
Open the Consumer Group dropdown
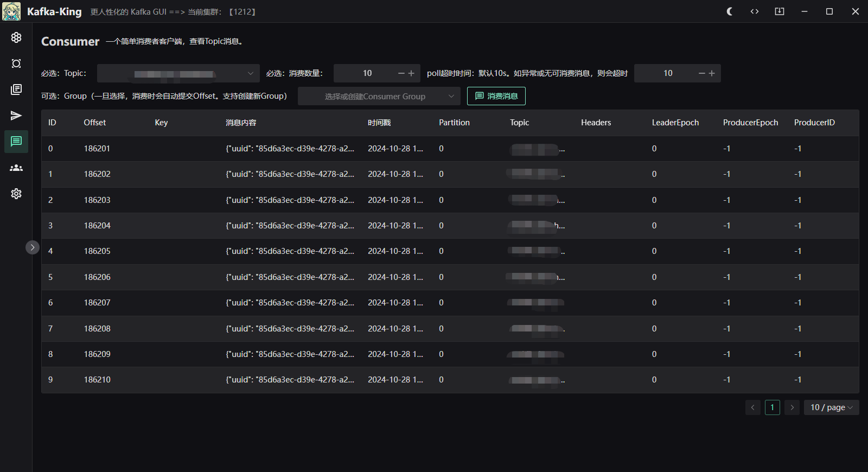pyautogui.click(x=379, y=97)
